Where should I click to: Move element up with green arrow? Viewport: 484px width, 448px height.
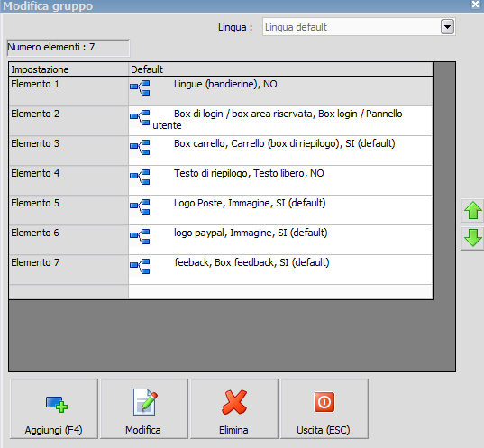click(472, 211)
